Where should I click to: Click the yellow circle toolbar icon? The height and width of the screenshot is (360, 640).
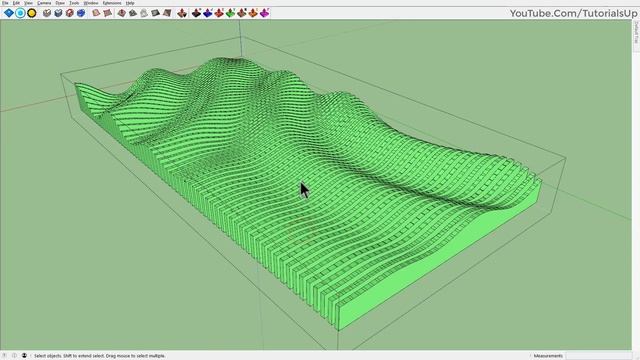pyautogui.click(x=31, y=13)
